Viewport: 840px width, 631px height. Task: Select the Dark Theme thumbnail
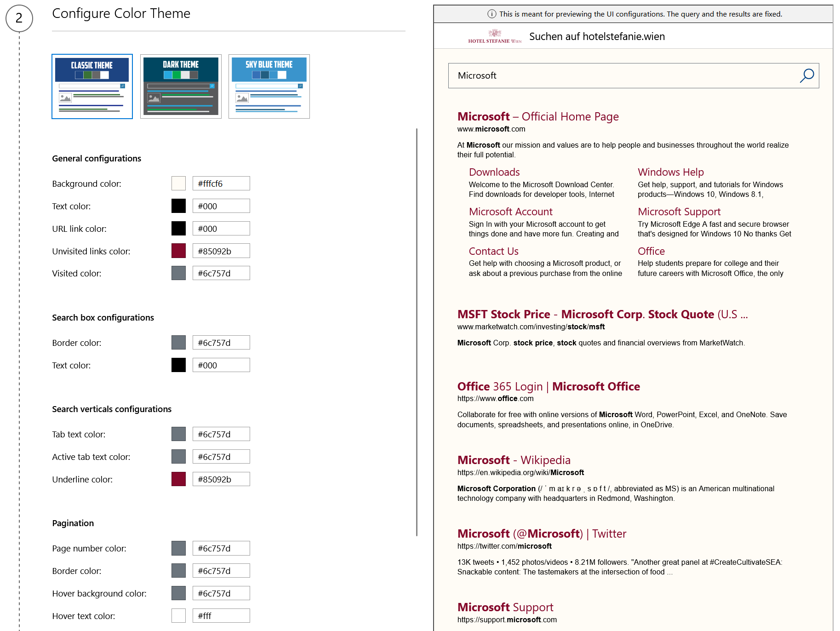pyautogui.click(x=181, y=86)
